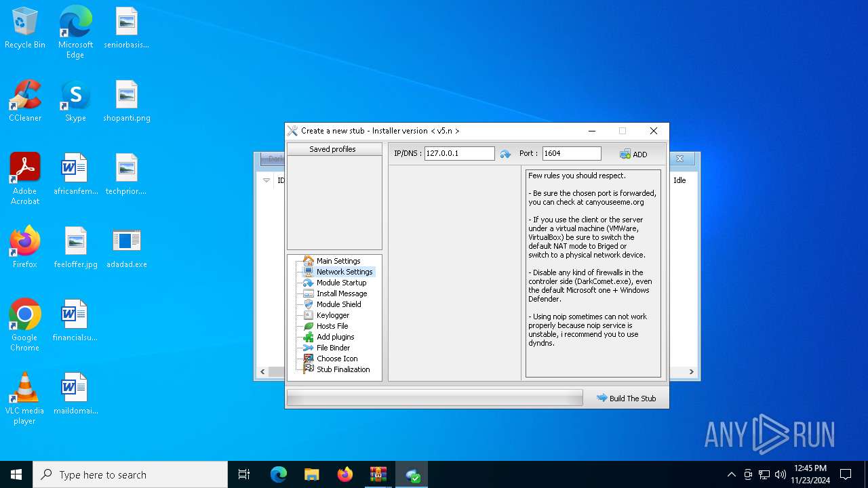Open Edge from the taskbar
Image resolution: width=868 pixels, height=488 pixels.
point(278,474)
